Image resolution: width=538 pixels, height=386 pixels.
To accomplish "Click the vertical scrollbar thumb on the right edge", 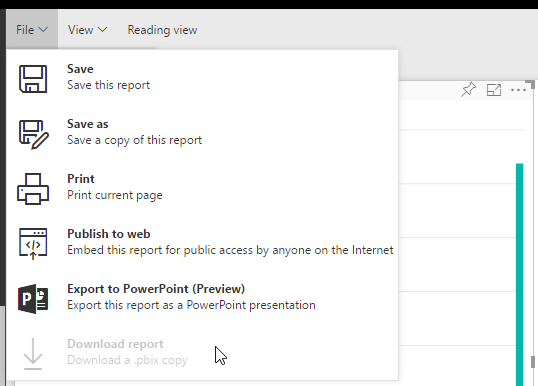I will pos(533,362).
